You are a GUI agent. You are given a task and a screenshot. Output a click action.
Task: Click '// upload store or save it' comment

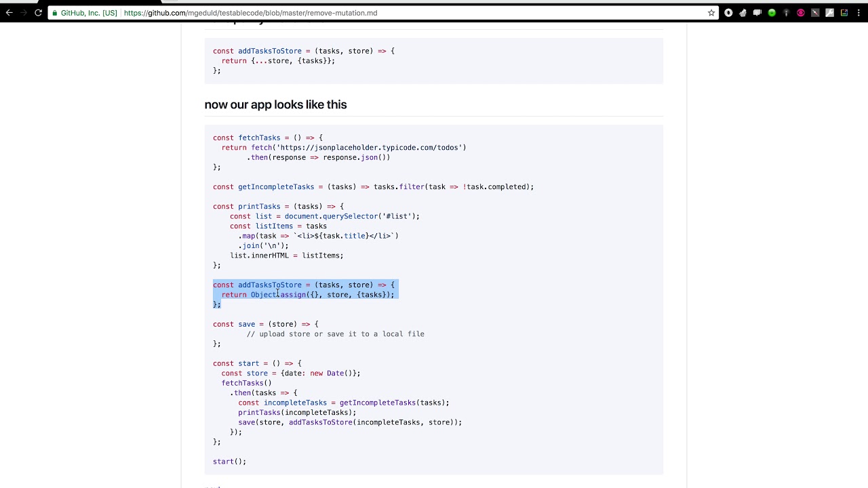point(335,334)
